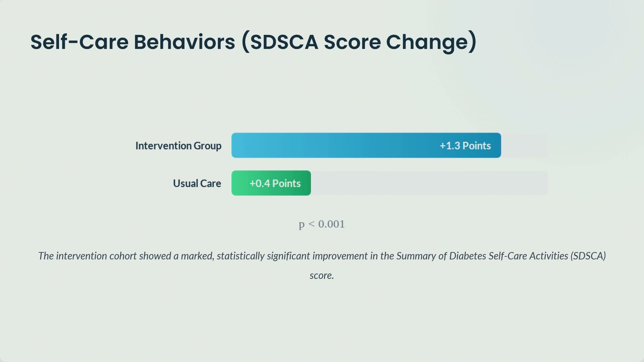Select the word "Behaviors" in the title
This screenshot has height=362, width=644.
point(184,42)
